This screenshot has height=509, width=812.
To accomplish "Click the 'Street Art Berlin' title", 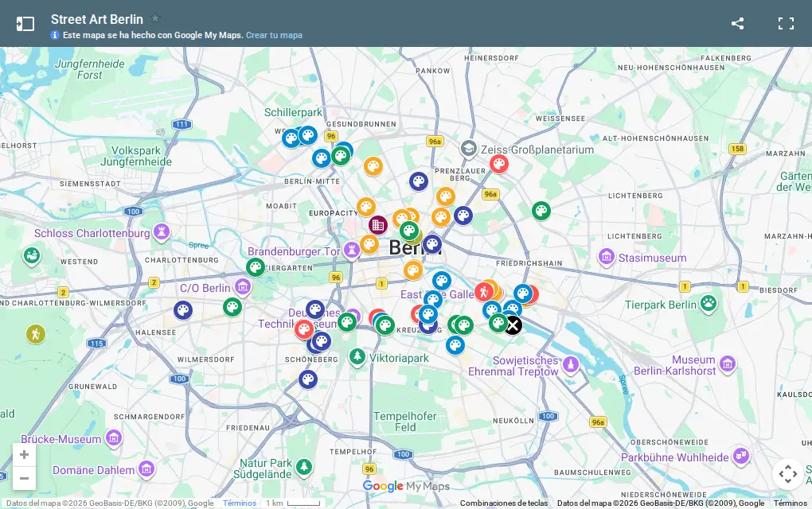I will tap(97, 19).
